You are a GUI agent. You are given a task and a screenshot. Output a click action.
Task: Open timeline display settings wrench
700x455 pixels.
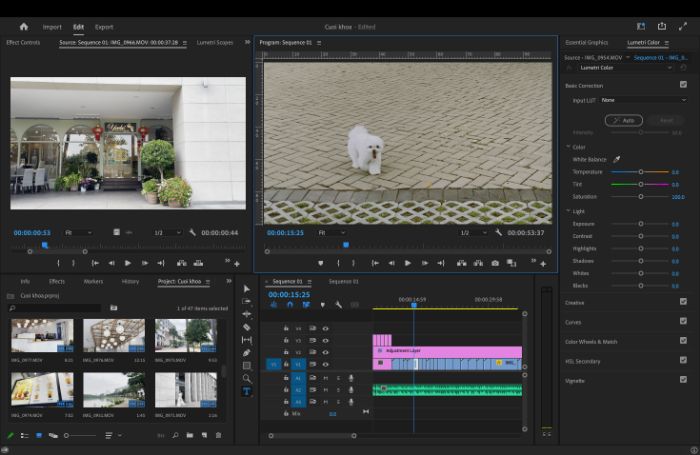click(x=338, y=305)
